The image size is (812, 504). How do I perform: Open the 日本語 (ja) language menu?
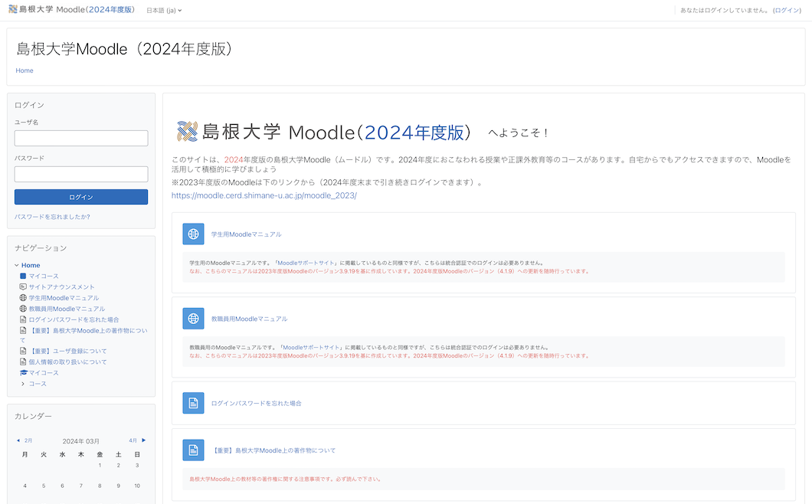(164, 11)
